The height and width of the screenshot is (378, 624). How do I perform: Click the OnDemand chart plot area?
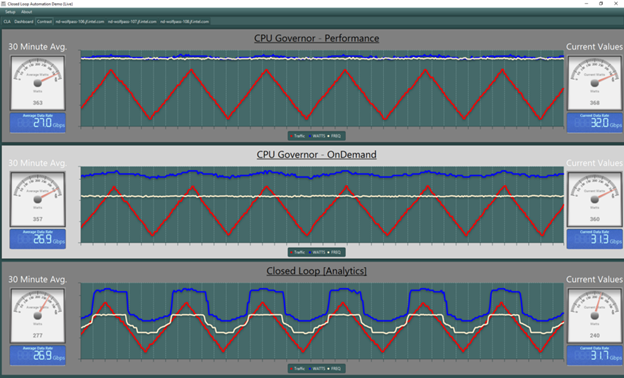[x=322, y=205]
